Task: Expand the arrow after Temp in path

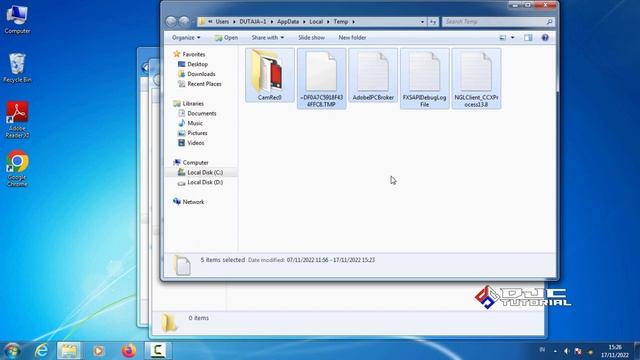Action: [353, 22]
